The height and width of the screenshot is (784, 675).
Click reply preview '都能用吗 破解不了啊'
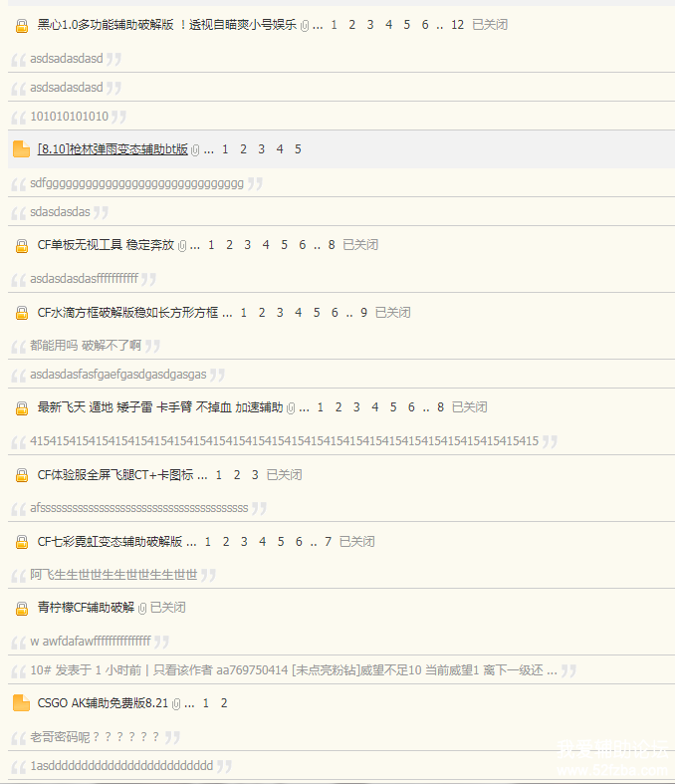coord(86,346)
